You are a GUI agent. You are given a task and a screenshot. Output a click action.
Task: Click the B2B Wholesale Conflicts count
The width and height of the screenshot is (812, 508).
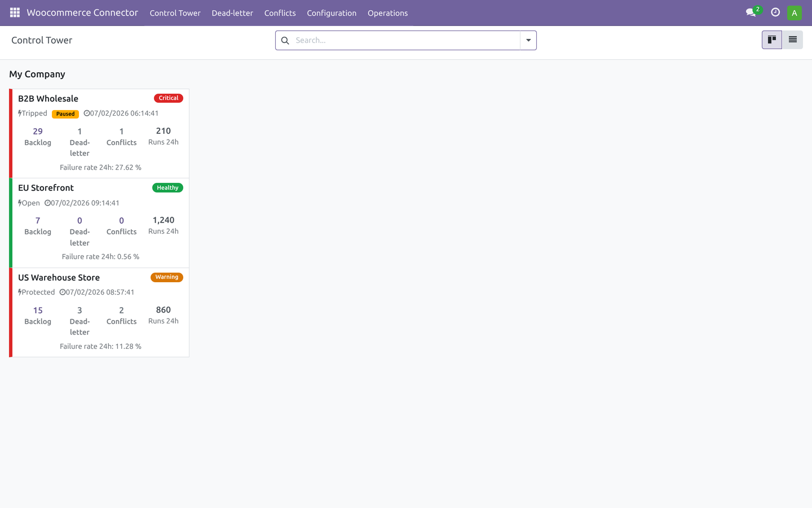pyautogui.click(x=121, y=132)
